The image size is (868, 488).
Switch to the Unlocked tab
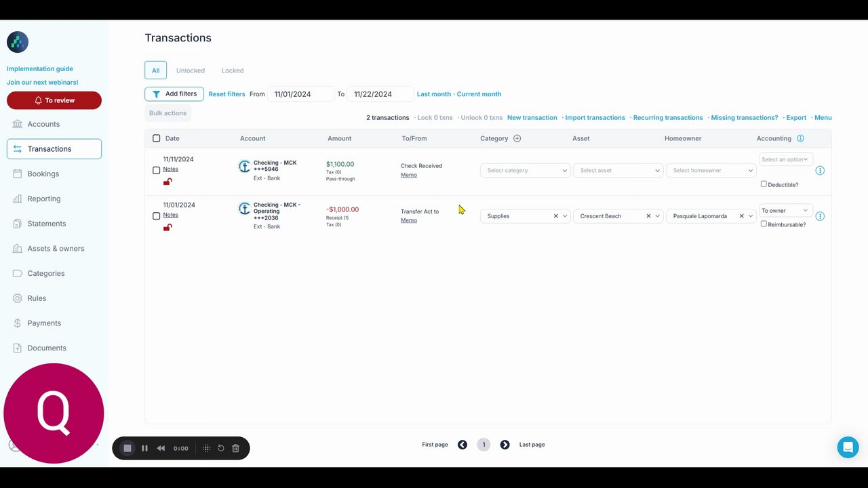[x=191, y=70]
